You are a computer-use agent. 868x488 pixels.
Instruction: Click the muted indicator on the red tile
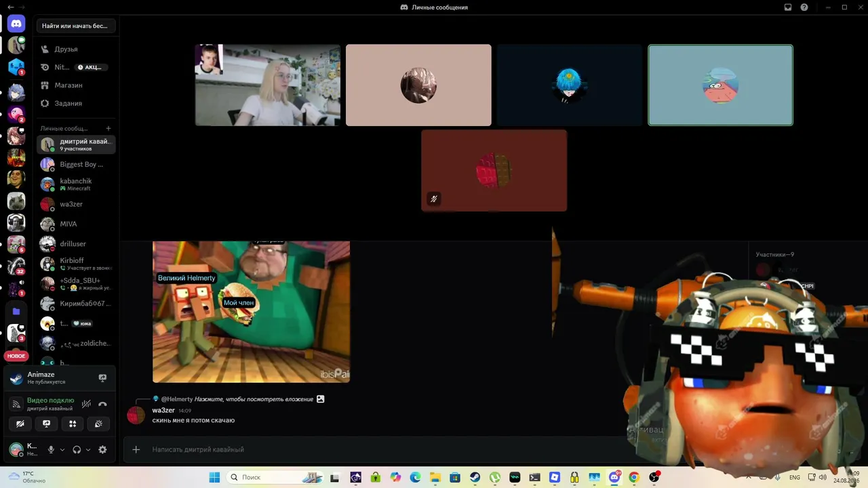coord(433,199)
